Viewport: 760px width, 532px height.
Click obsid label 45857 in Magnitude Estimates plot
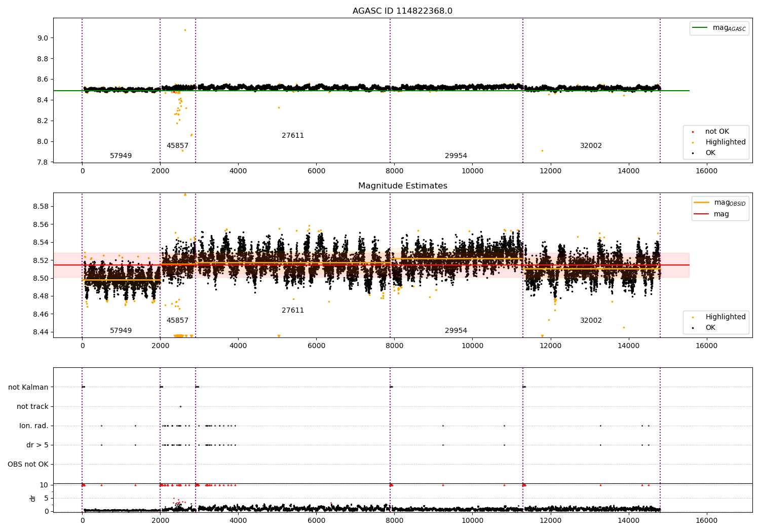pos(177,321)
